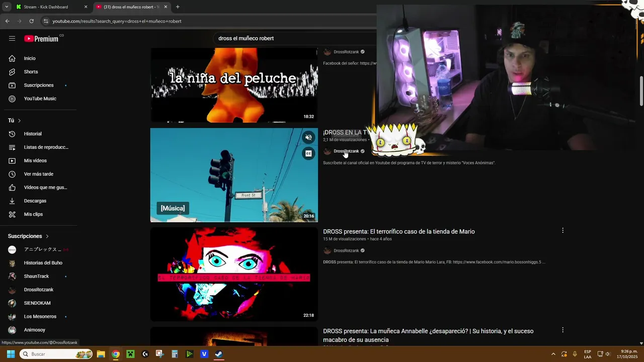
Task: Open SIENDOKAM subscription channel
Action: click(38, 303)
